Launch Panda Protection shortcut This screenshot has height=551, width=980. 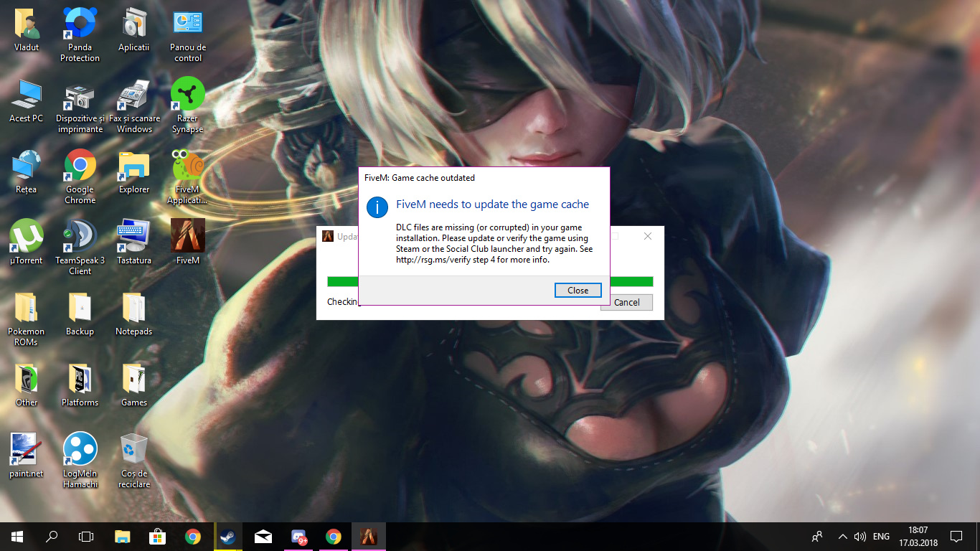pyautogui.click(x=80, y=35)
